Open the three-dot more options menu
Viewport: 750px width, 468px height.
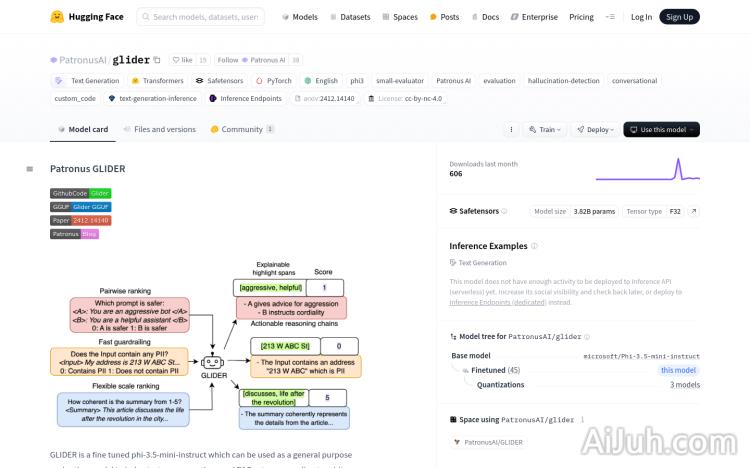[x=511, y=129]
